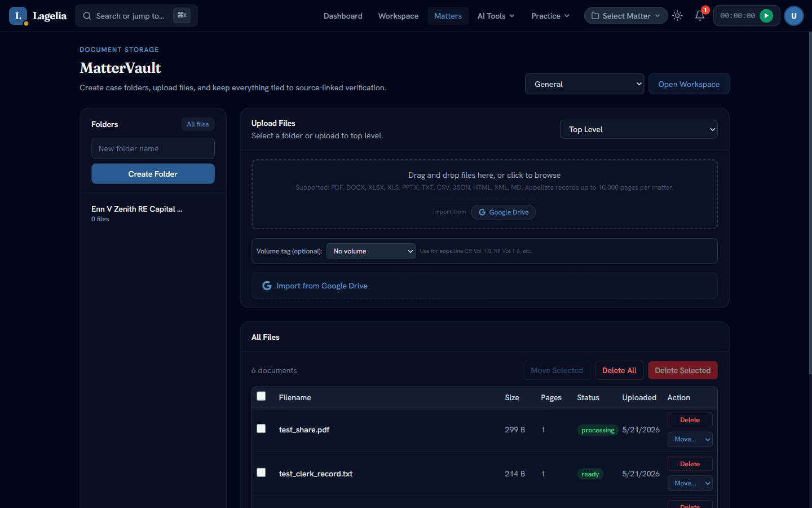Open the notifications bell

(x=700, y=16)
